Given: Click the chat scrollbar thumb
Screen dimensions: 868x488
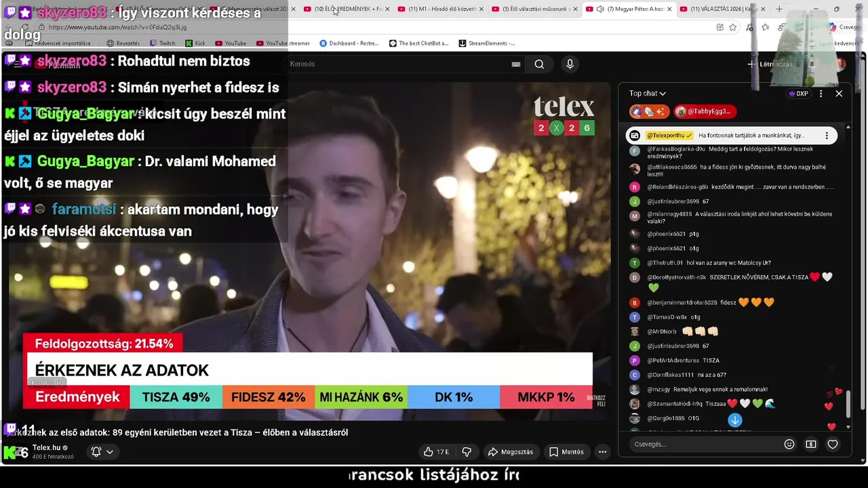Looking at the screenshot, I should pyautogui.click(x=848, y=405).
